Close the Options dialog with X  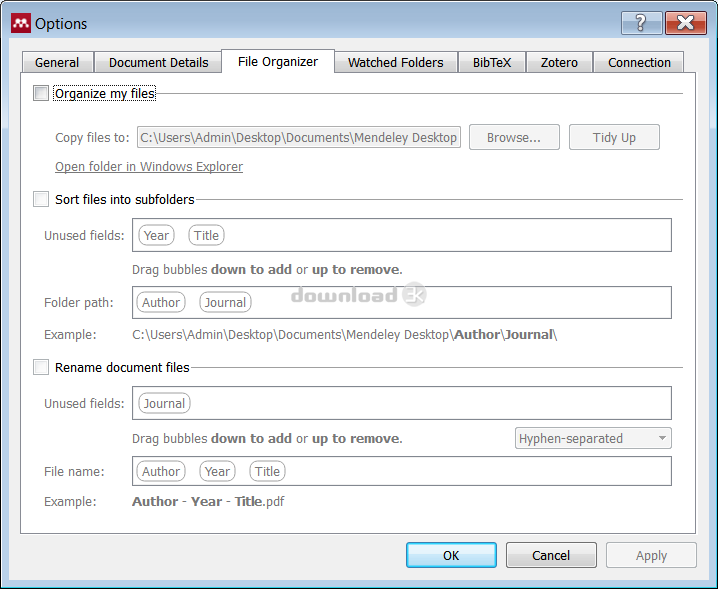pyautogui.click(x=685, y=22)
